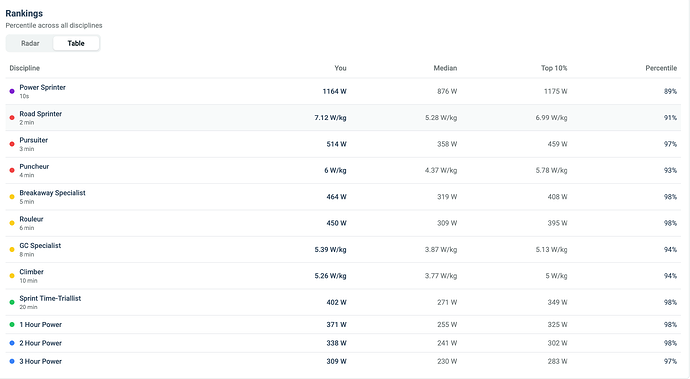Screen dimensions: 690x379
Task: Click the 459 W top 10% value
Action: [558, 144]
